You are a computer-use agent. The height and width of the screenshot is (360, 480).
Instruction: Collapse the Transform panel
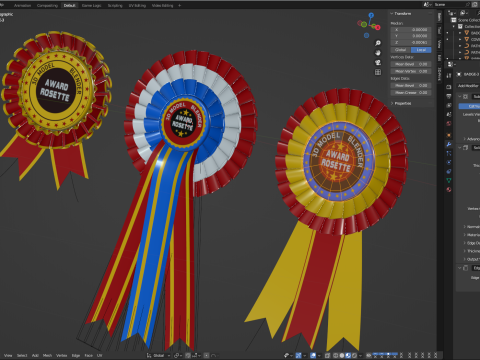coord(392,14)
